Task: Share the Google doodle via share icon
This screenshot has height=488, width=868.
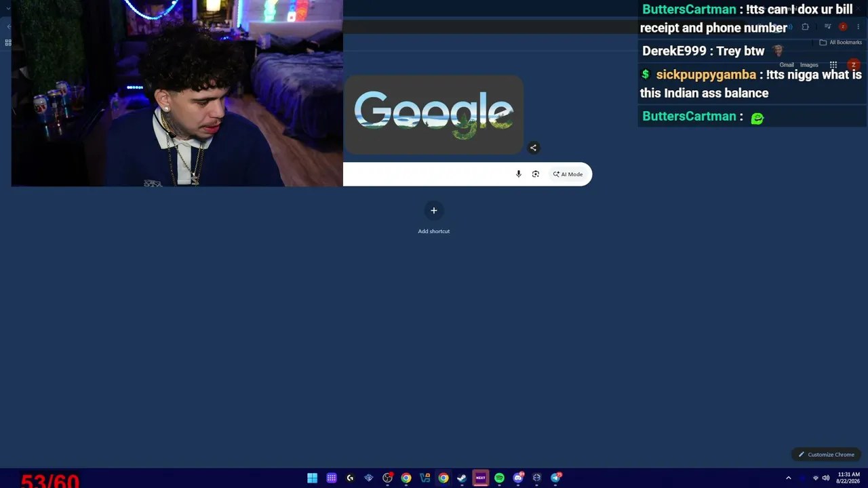Action: [533, 148]
